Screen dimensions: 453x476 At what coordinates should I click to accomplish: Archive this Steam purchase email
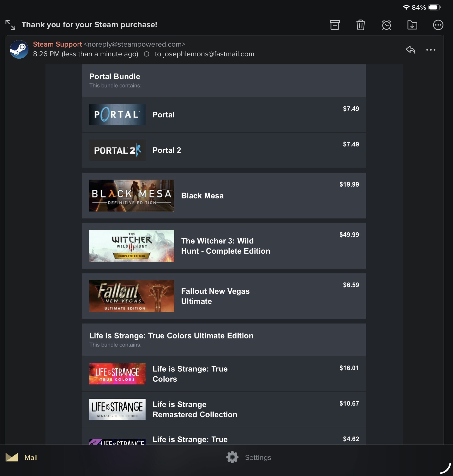coord(335,25)
